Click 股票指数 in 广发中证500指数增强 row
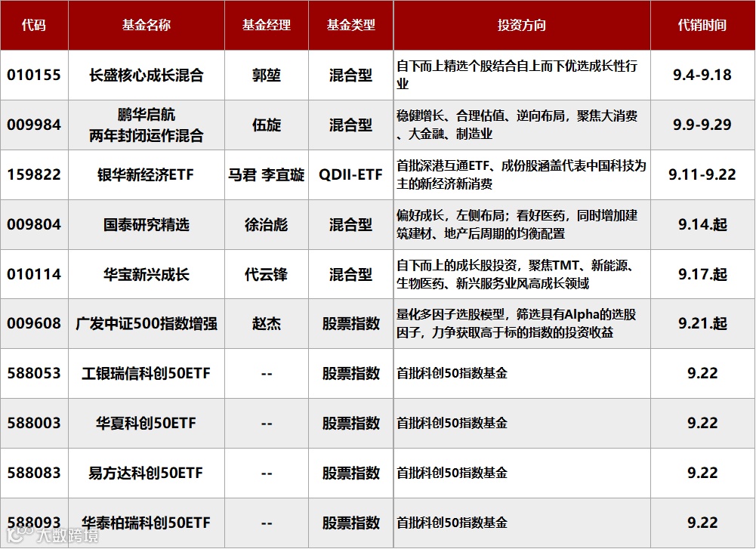Screen dimensions: 756x549 point(350,323)
